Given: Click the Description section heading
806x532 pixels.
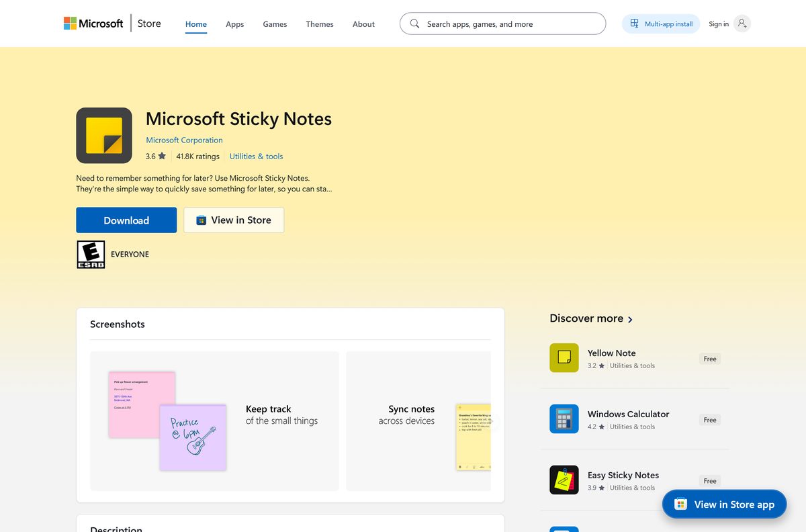Looking at the screenshot, I should [x=116, y=528].
